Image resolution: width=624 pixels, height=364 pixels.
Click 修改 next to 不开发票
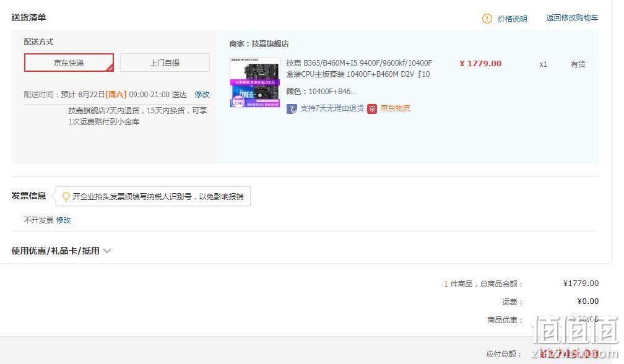tap(63, 220)
